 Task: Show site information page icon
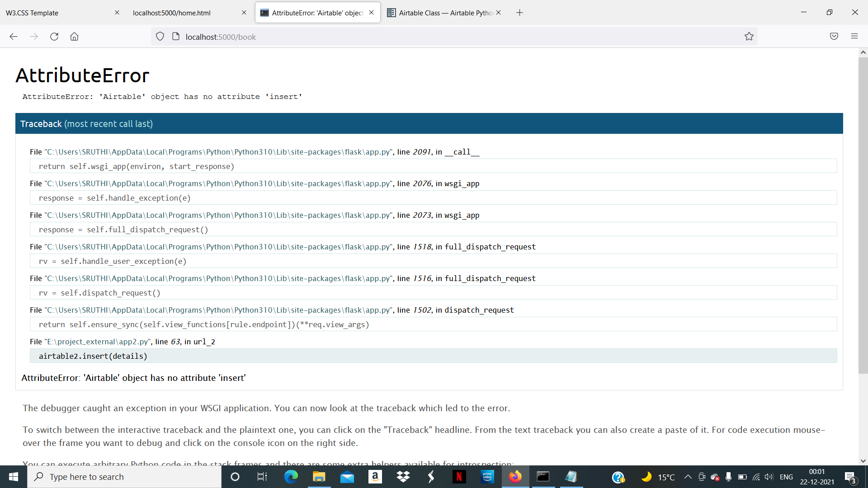(x=176, y=37)
